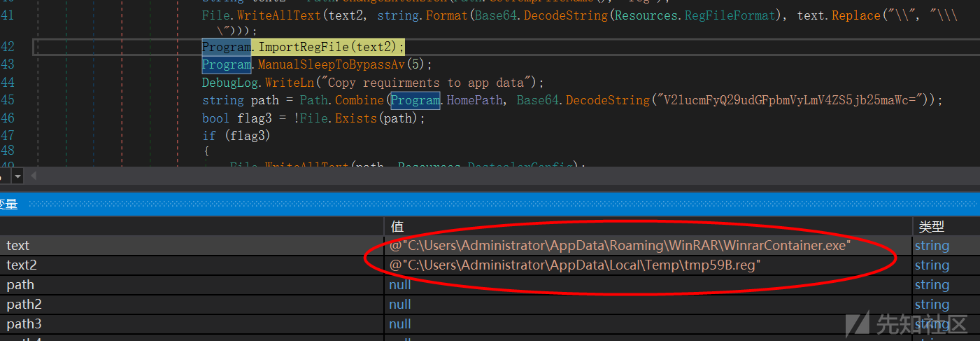Click line number 42 in the gutter
Viewport: 980px width, 341px height.
tap(7, 47)
